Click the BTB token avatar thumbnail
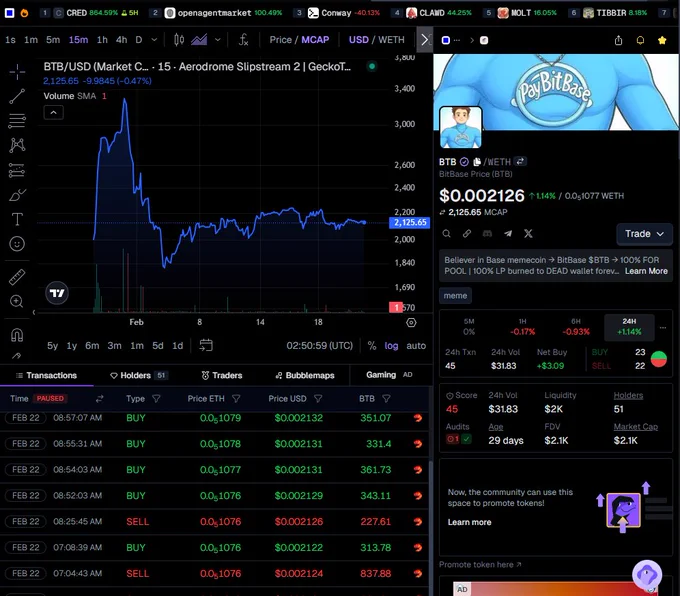The width and height of the screenshot is (680, 596). [x=461, y=127]
